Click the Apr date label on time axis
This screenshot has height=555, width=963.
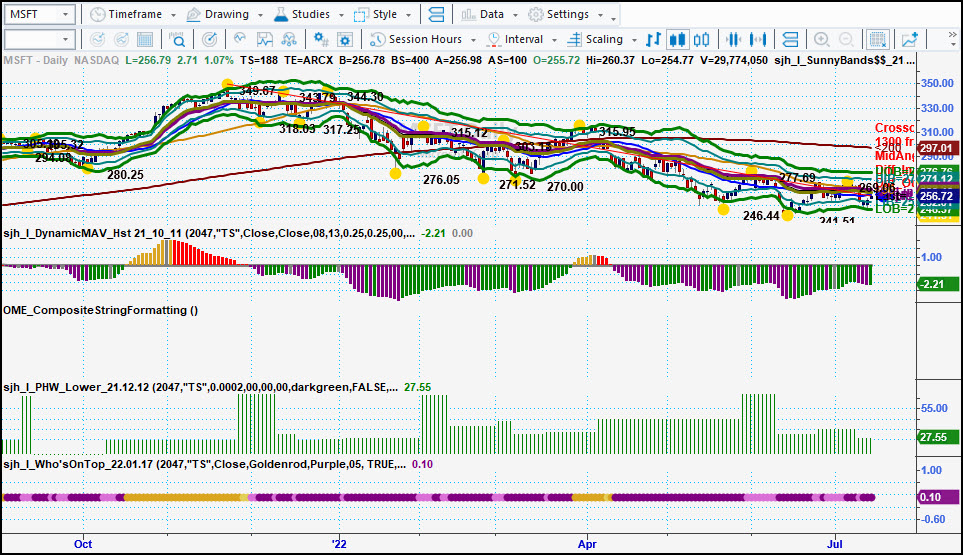[587, 544]
